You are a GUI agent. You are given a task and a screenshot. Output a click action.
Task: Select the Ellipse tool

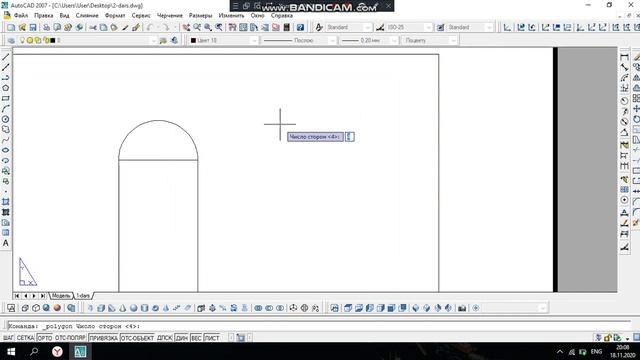pyautogui.click(x=5, y=150)
